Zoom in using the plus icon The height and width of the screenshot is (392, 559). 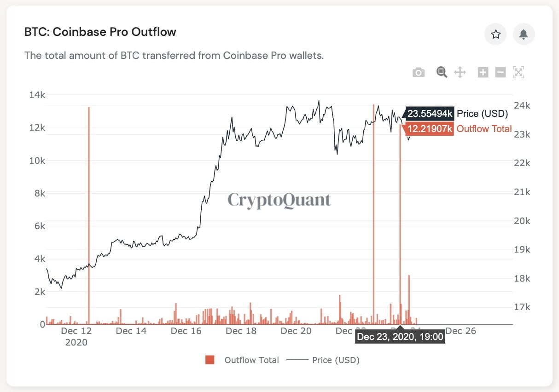click(x=483, y=72)
